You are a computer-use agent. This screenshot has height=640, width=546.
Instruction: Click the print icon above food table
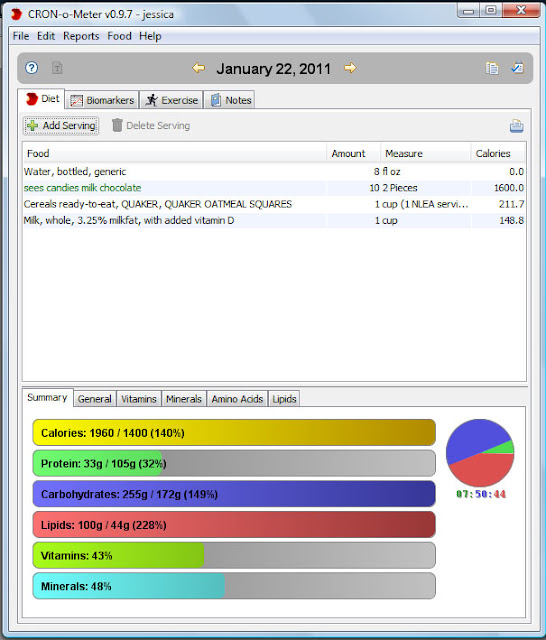pos(517,126)
